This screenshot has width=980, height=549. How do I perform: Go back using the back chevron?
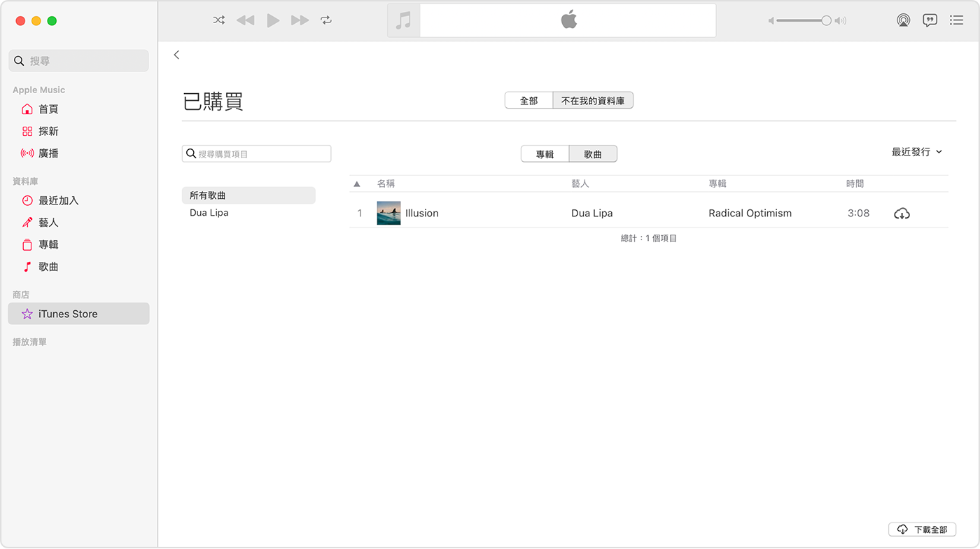(176, 55)
